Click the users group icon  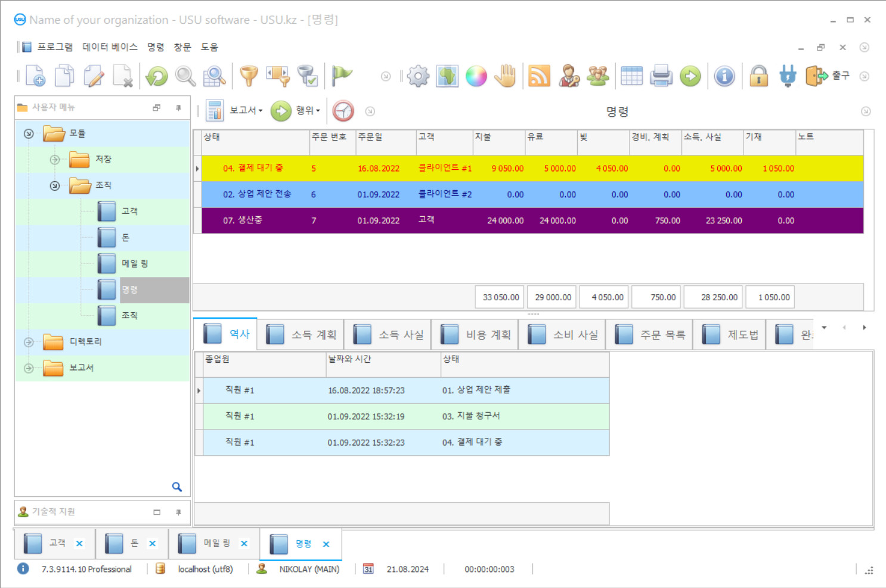(x=598, y=76)
